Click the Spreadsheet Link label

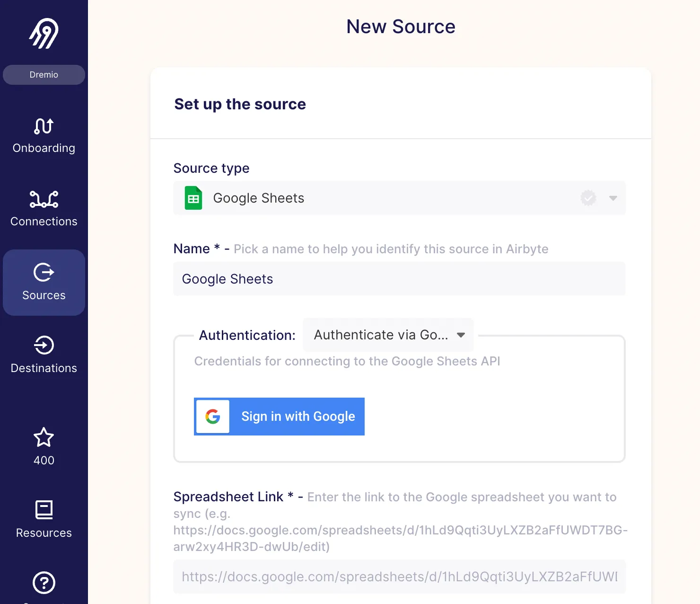click(x=228, y=497)
